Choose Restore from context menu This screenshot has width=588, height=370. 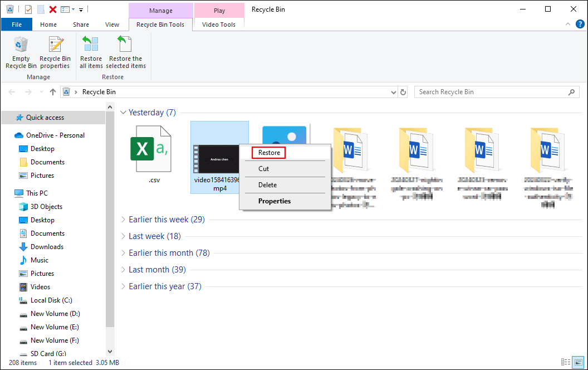(269, 153)
